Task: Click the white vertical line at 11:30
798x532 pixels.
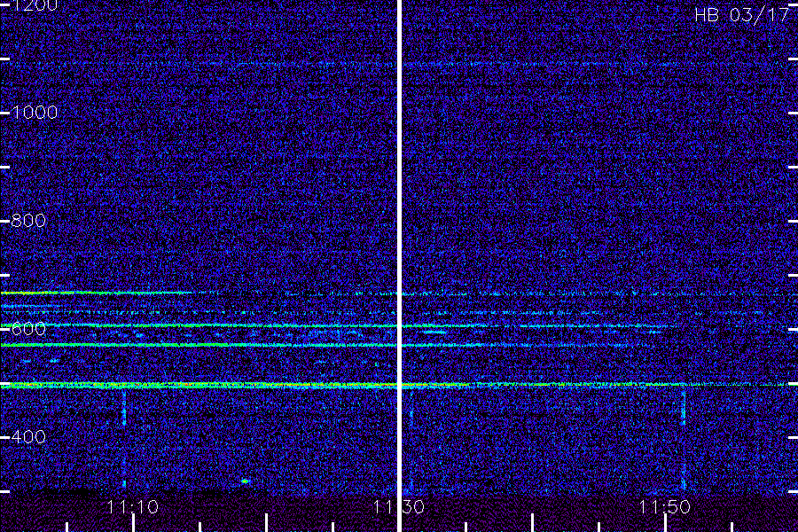Action: 400,266
